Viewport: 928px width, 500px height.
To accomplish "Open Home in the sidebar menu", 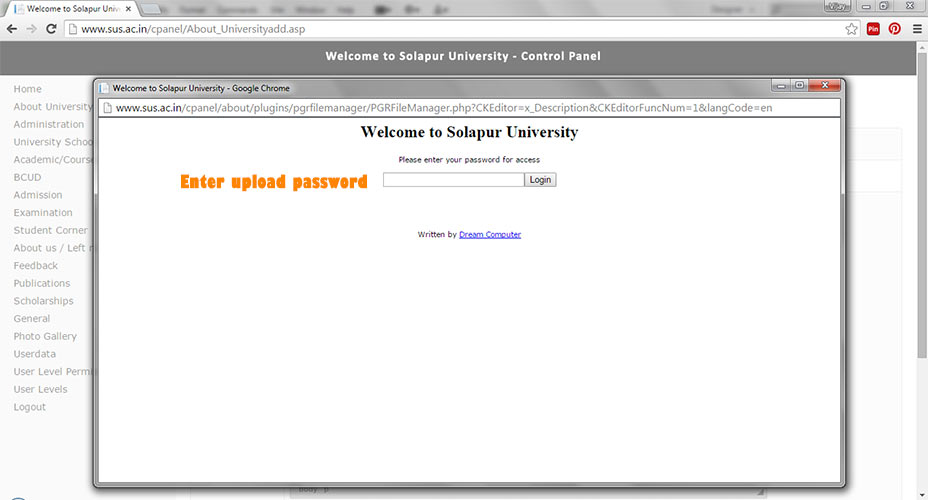I will pos(27,89).
